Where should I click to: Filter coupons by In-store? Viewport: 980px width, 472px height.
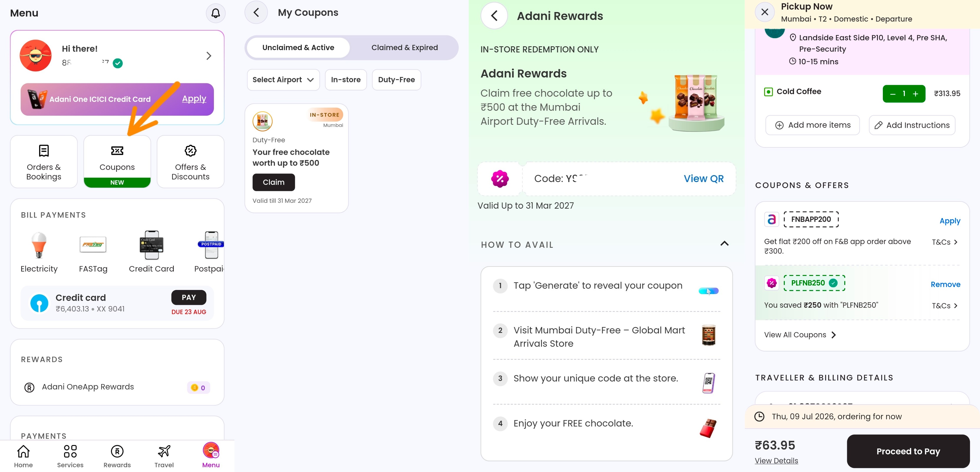click(x=345, y=80)
